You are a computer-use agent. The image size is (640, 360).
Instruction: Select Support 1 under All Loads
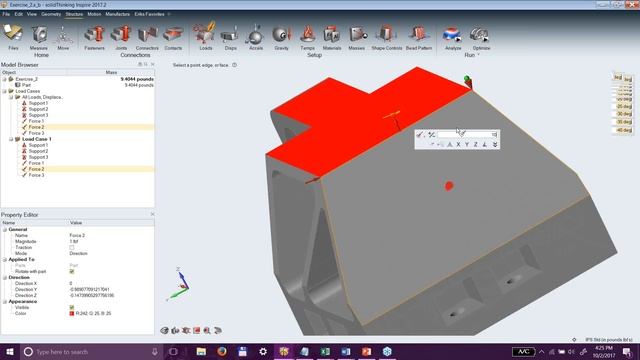(x=38, y=103)
